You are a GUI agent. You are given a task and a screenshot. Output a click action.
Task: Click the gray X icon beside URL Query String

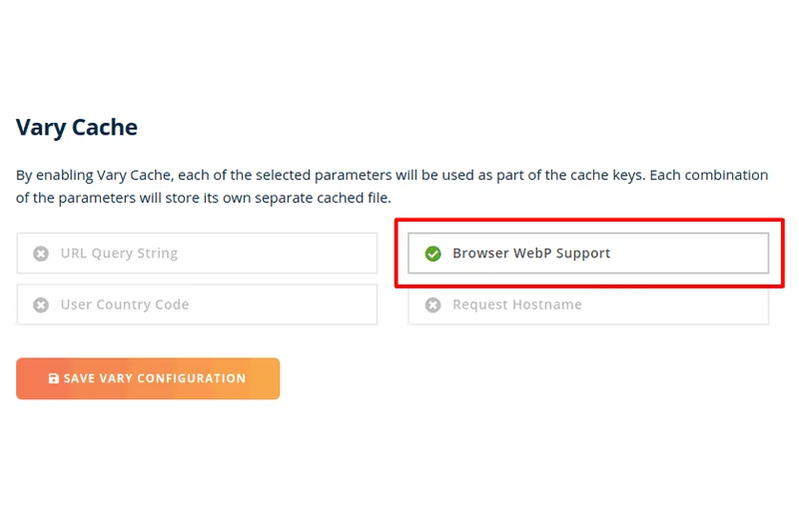pyautogui.click(x=41, y=254)
